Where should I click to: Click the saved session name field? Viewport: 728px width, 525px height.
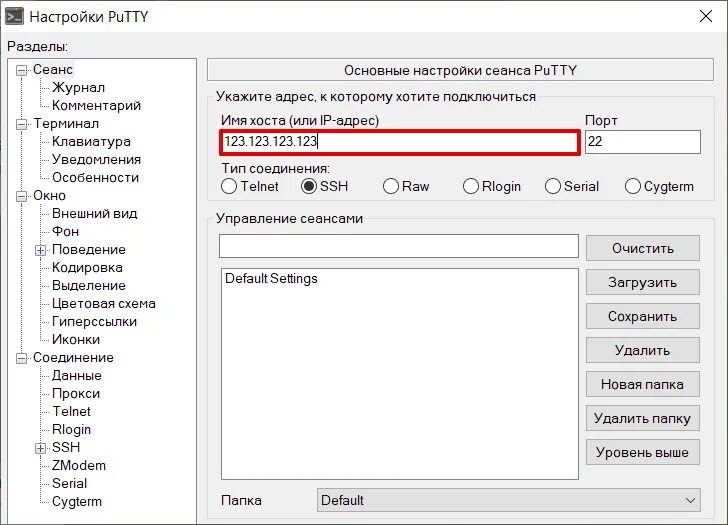click(399, 246)
